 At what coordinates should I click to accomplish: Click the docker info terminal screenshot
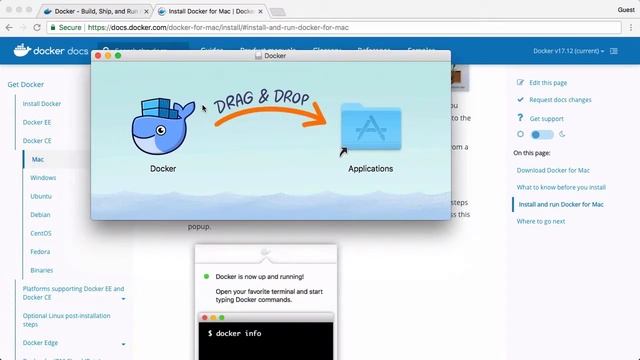266,336
